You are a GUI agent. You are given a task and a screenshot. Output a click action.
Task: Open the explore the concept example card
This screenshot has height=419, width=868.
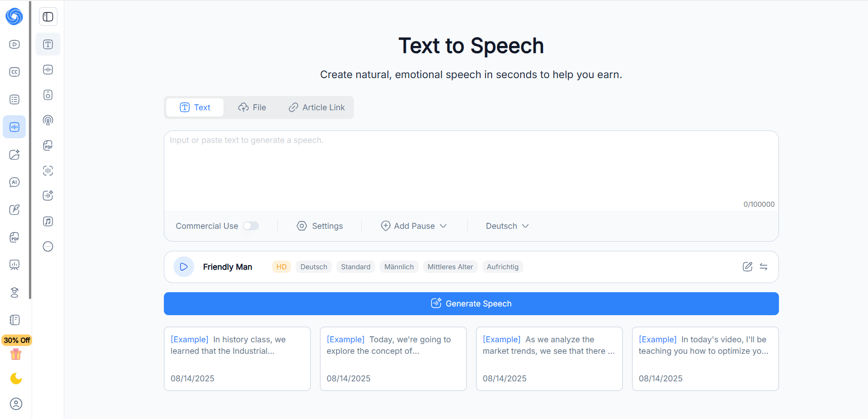tap(393, 359)
